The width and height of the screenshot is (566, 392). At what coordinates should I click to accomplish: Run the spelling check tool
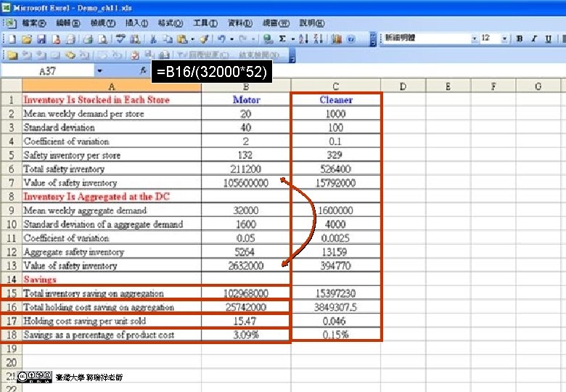point(120,39)
